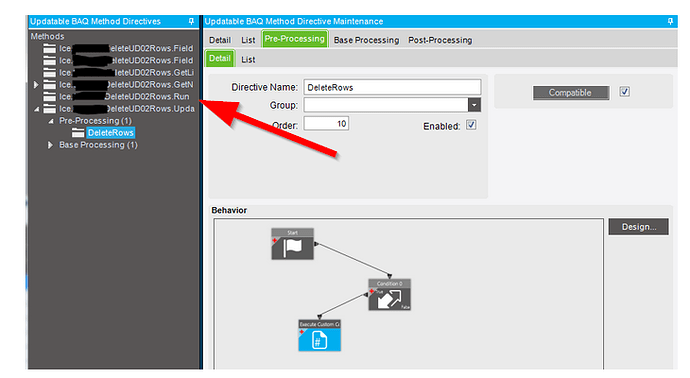Select the inner List sub-tab
The width and height of the screenshot is (690, 378).
pos(248,59)
